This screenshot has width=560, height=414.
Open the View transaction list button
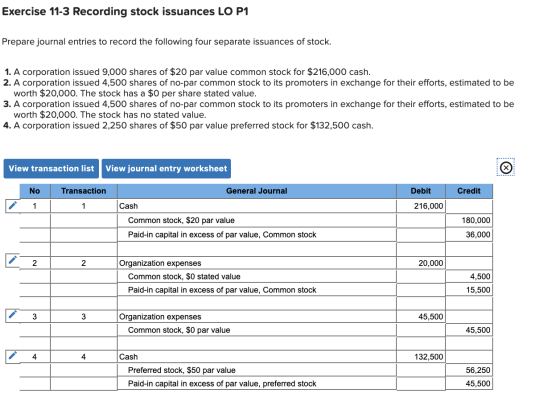(51, 169)
